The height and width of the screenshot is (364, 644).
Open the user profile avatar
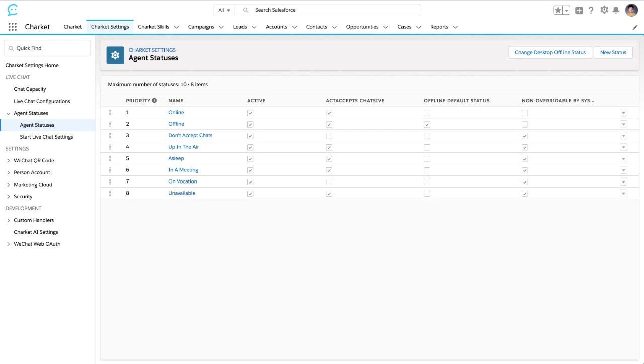[631, 10]
